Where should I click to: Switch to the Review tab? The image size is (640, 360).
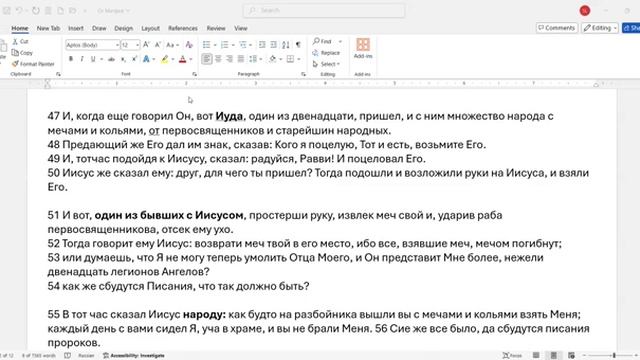pos(216,28)
